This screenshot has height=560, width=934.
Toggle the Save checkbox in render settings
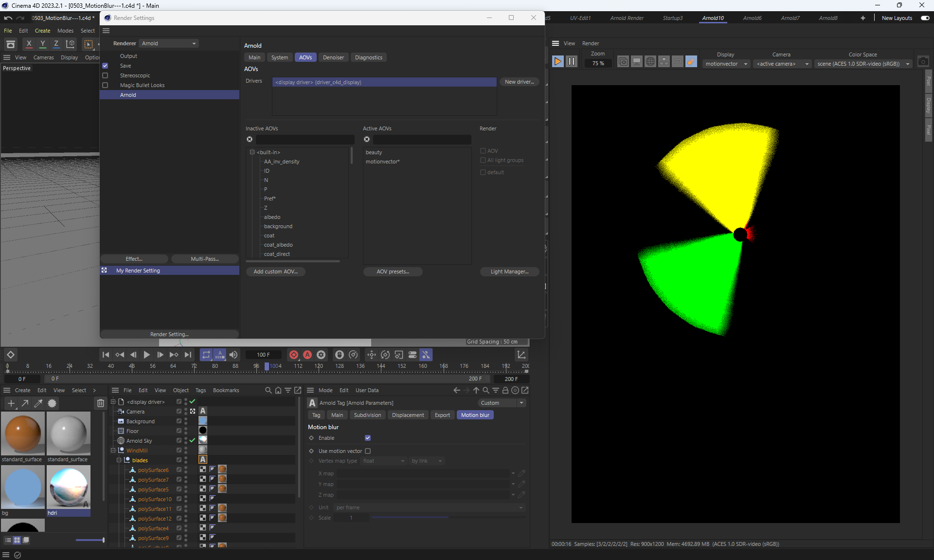tap(105, 66)
